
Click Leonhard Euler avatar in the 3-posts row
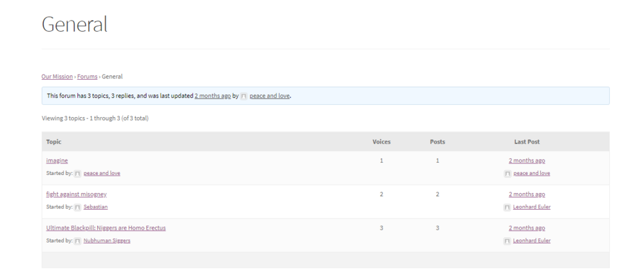507,241
